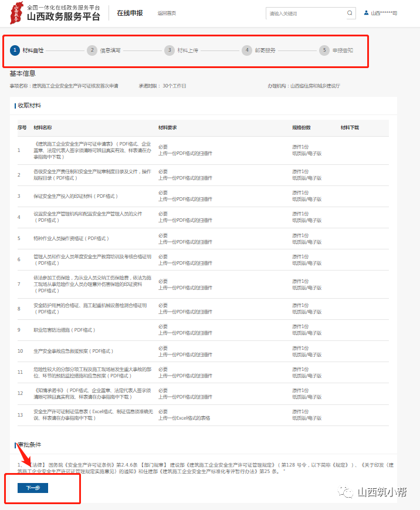Select row 7 依法参加工伤保险 material name
420x510 pixels.
tap(92, 284)
